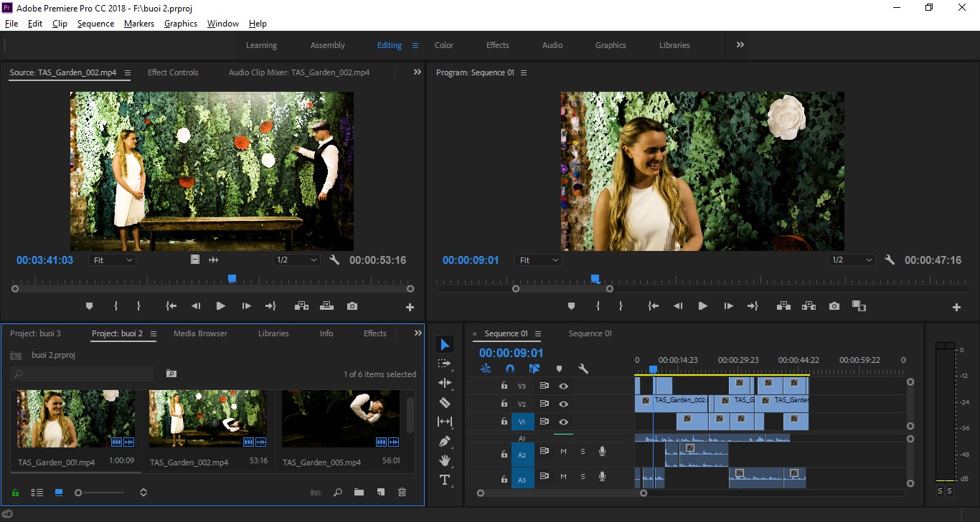Screen dimensions: 980x522
Task: Select the Pen tool
Action: click(445, 441)
